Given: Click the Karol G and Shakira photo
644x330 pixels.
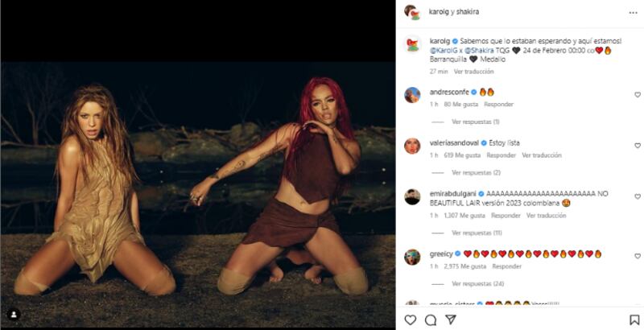Looking at the screenshot, I should click(x=198, y=196).
